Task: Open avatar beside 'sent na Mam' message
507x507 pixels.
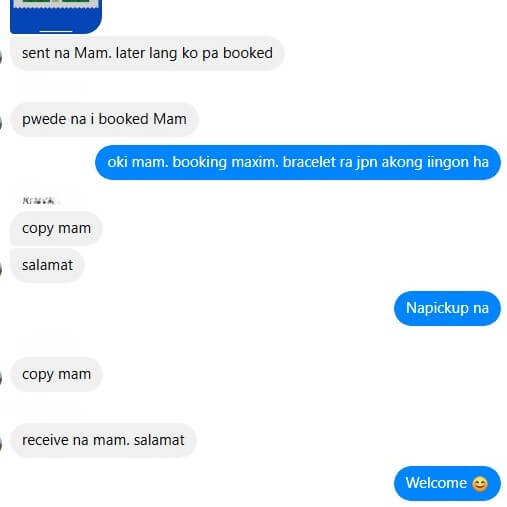Action: [x=1, y=57]
